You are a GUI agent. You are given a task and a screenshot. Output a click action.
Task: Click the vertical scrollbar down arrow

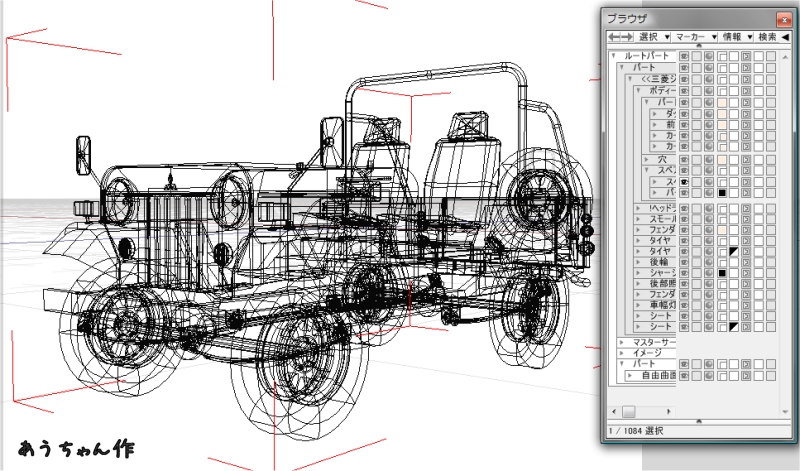785,411
